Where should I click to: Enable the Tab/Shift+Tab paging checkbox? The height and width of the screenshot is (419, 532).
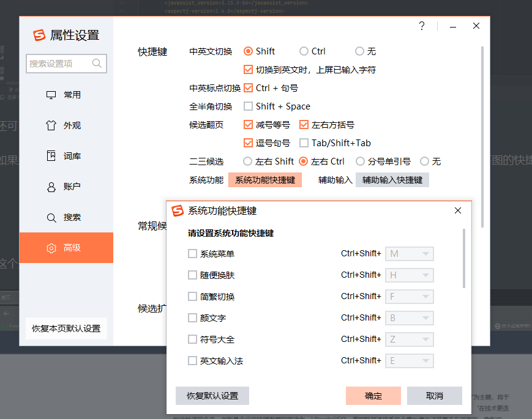(304, 143)
